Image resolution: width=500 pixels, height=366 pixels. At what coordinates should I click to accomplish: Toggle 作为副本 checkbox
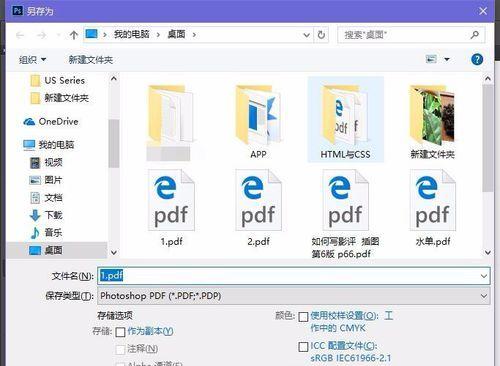pyautogui.click(x=120, y=332)
